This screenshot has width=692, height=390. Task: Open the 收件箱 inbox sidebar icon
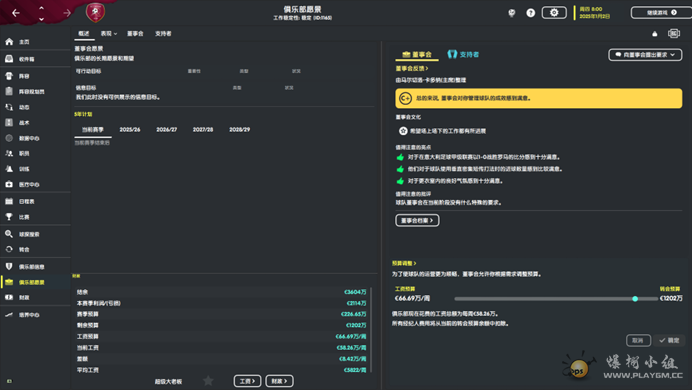click(x=9, y=59)
